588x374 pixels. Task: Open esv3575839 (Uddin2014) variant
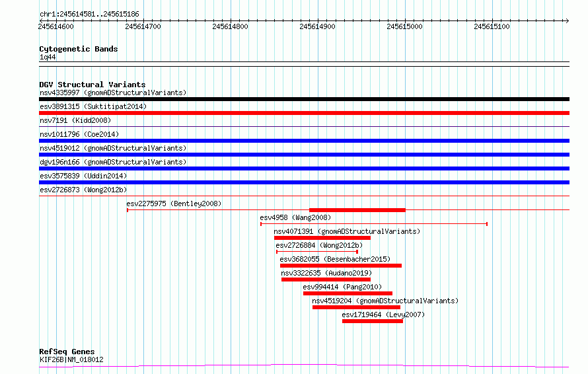point(83,176)
